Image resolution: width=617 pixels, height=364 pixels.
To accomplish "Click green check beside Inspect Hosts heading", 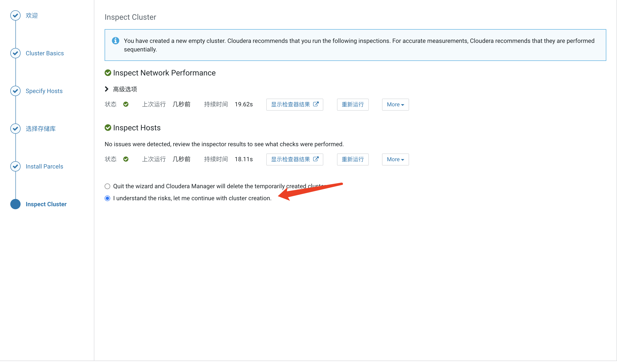I will tap(108, 128).
